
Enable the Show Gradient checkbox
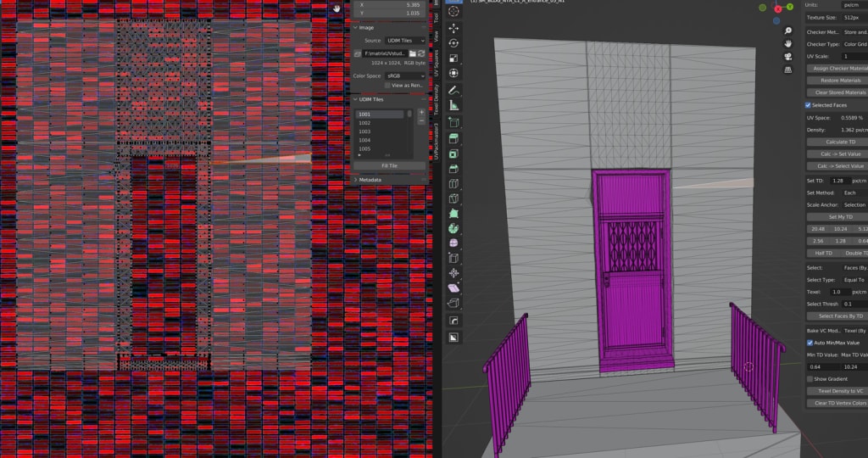tap(810, 379)
